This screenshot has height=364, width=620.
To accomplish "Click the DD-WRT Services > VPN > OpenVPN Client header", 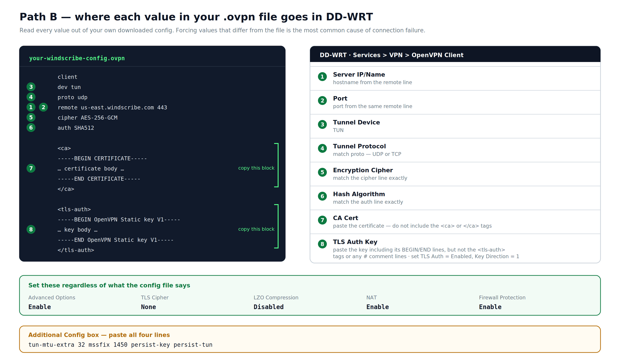I will [391, 55].
